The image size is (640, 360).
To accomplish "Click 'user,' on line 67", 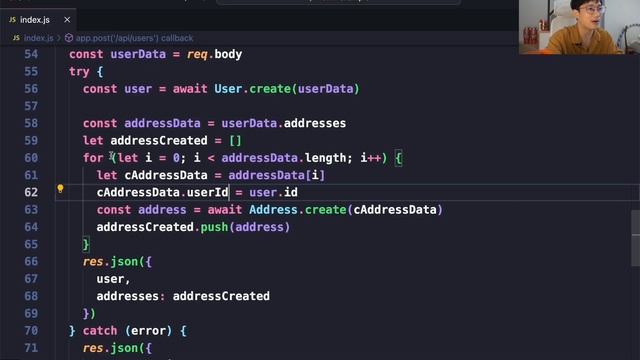I will (x=113, y=279).
